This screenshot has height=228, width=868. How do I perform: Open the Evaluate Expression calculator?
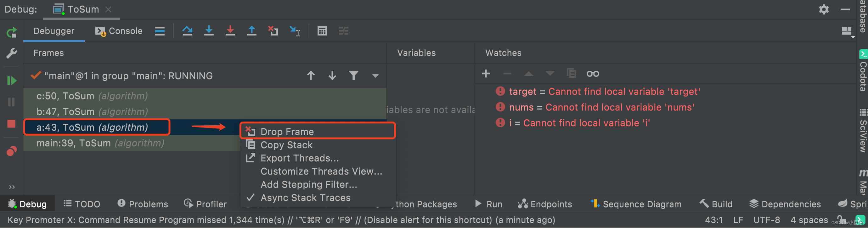click(x=322, y=31)
